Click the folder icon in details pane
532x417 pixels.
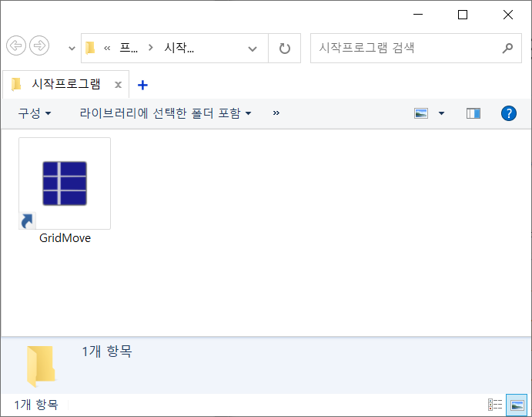point(41,366)
